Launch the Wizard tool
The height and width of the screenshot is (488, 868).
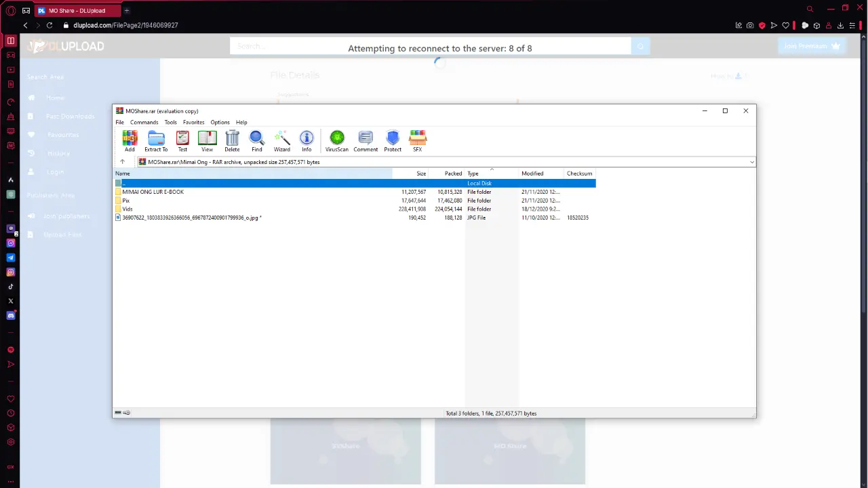tap(282, 141)
